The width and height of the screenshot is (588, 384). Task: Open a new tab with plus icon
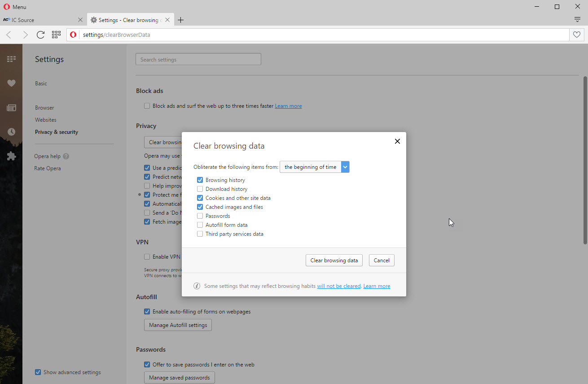[180, 20]
